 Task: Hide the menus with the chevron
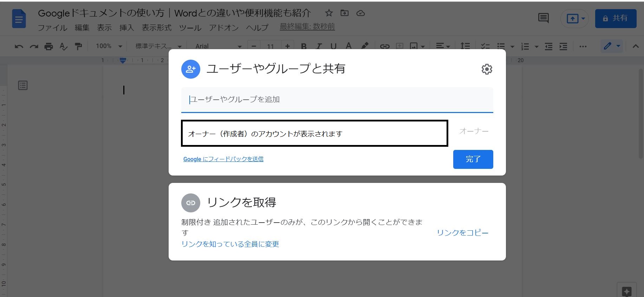tap(635, 46)
